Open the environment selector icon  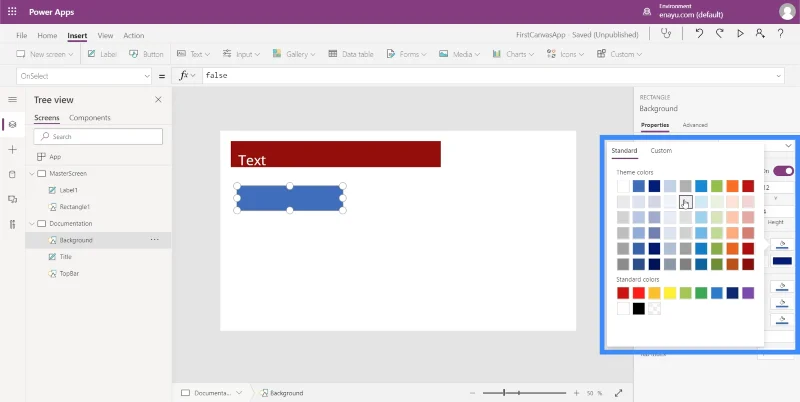coord(647,12)
